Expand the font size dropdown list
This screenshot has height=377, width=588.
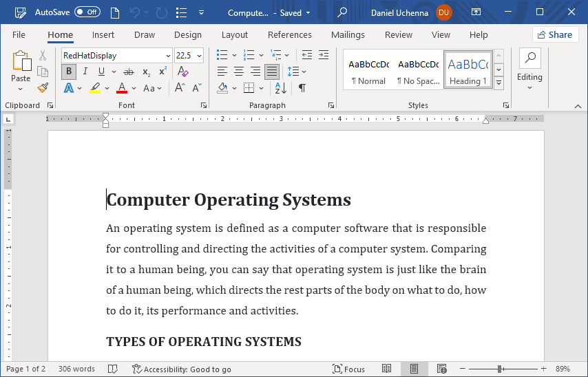point(200,56)
